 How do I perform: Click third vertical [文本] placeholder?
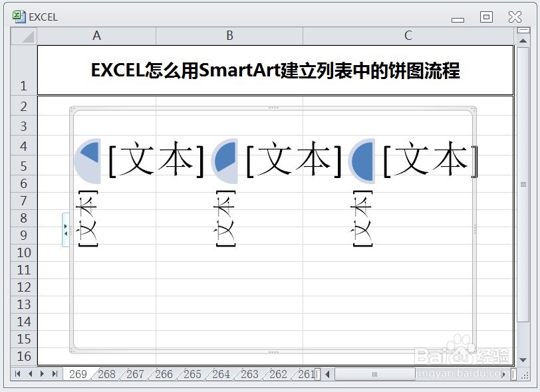click(362, 219)
